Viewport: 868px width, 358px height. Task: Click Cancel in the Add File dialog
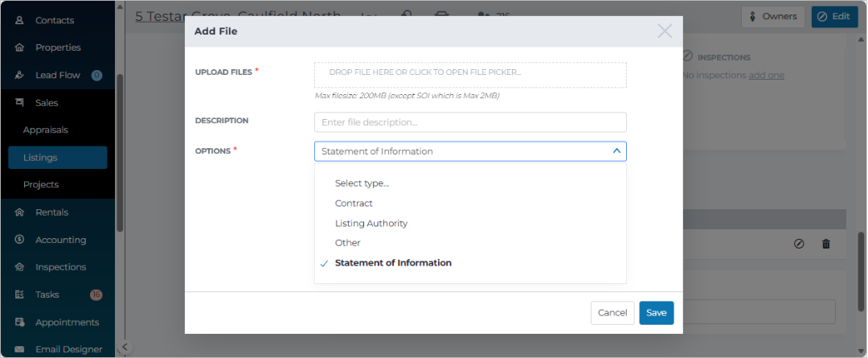(612, 313)
